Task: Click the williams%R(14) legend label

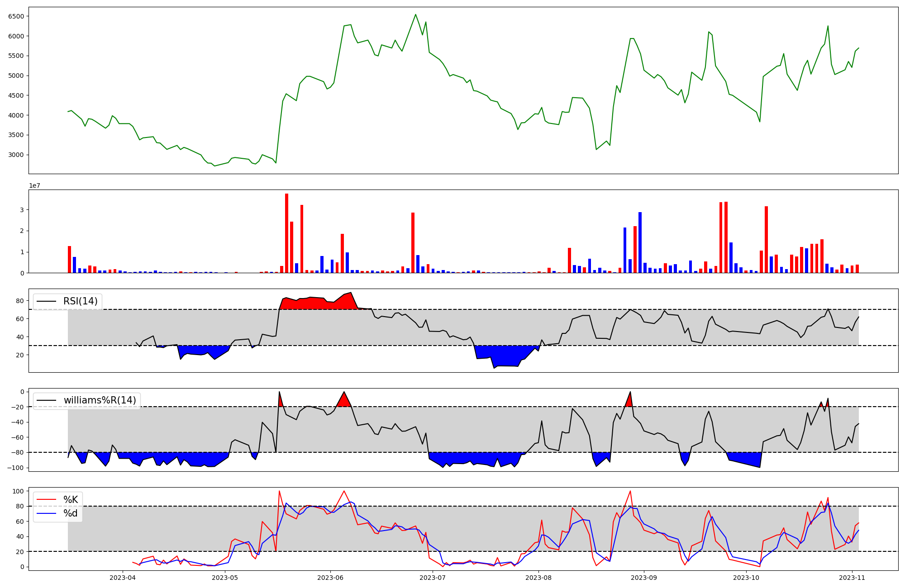Action: [x=100, y=400]
